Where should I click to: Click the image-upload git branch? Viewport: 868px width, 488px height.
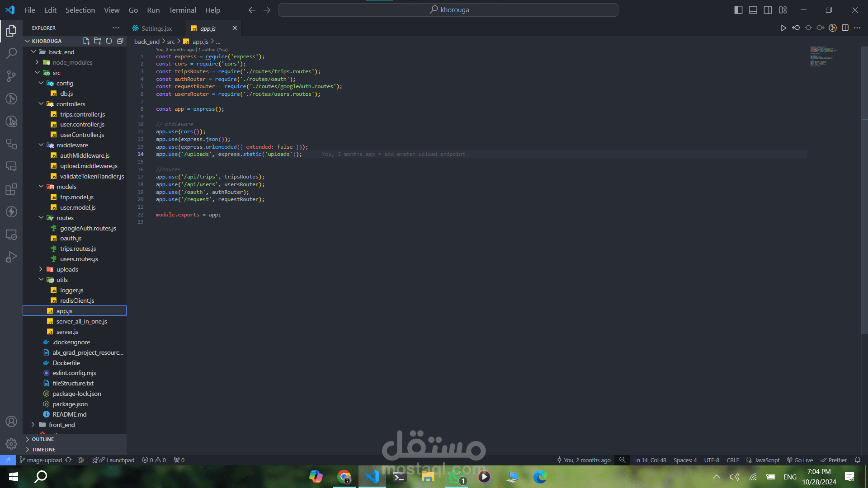[44, 460]
